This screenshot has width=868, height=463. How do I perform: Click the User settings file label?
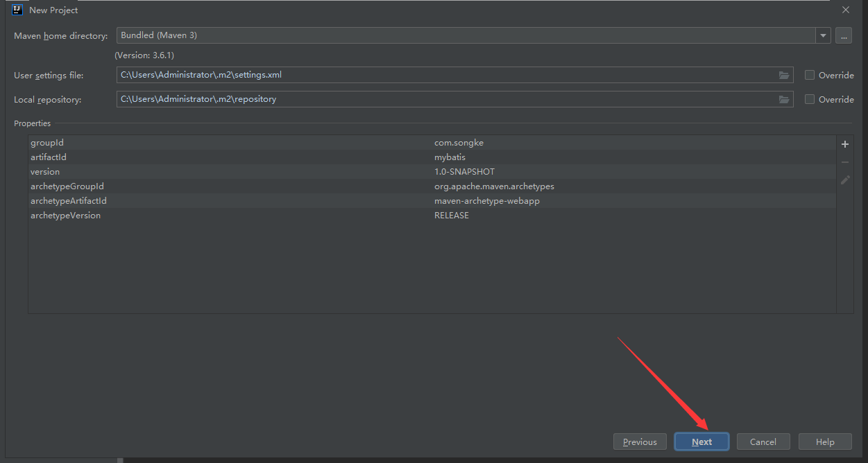point(49,75)
